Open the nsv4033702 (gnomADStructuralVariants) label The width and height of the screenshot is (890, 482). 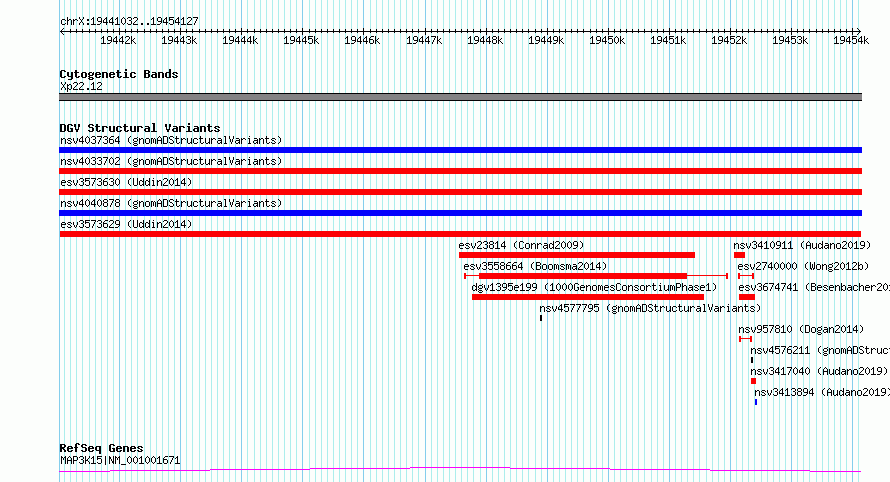171,161
